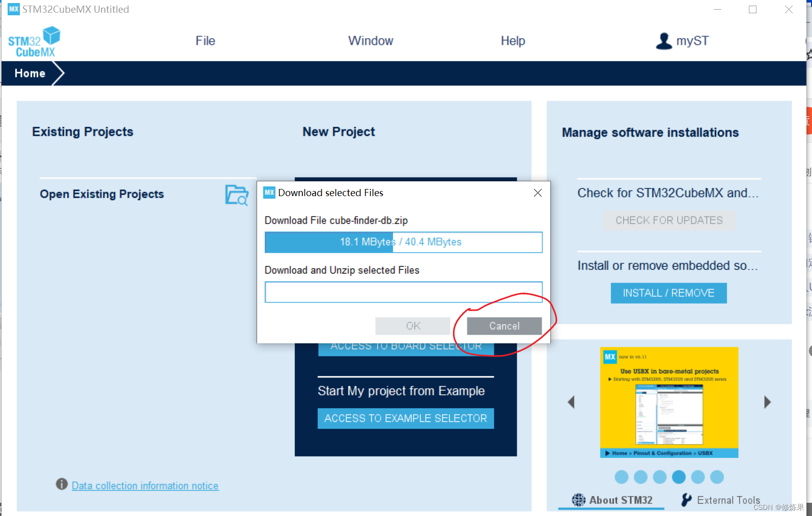Open the myST user account icon
The image size is (812, 516).
point(664,41)
